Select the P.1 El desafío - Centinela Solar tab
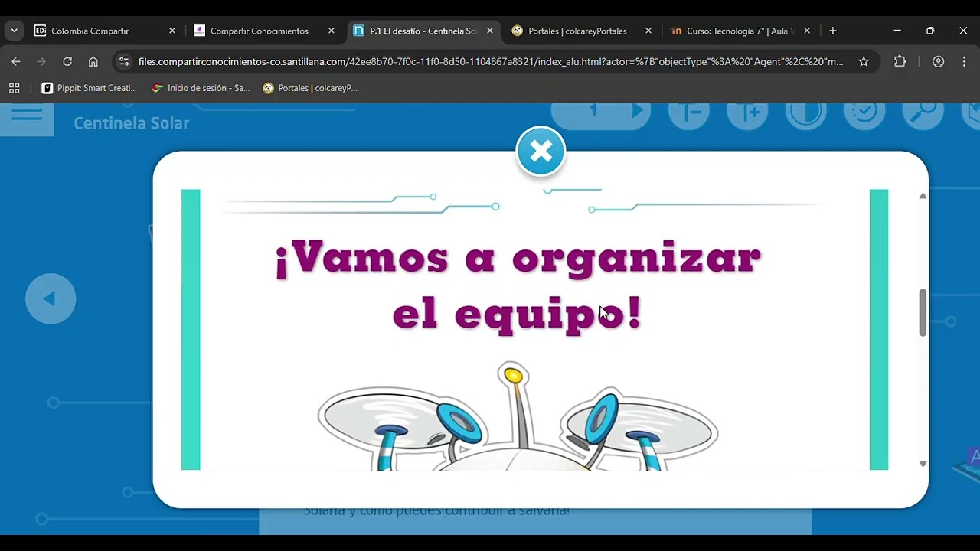 (423, 31)
